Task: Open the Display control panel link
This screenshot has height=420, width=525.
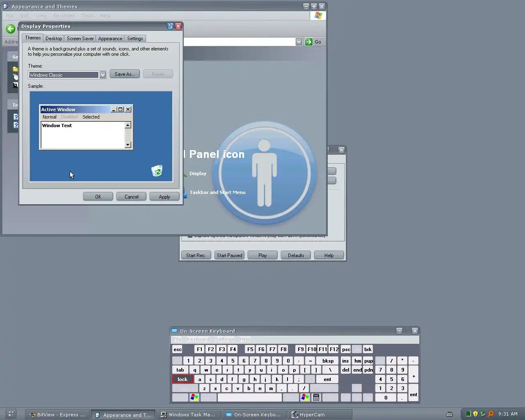Action: (198, 173)
